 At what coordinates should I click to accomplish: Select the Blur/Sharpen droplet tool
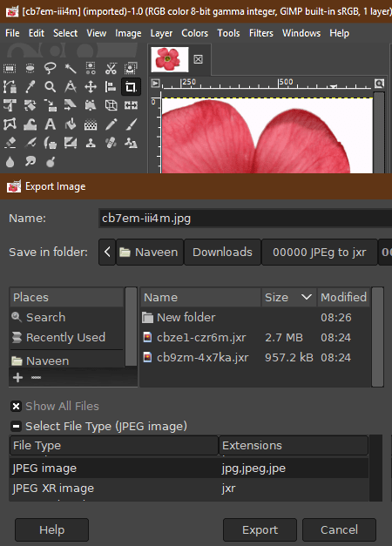pyautogui.click(x=10, y=162)
